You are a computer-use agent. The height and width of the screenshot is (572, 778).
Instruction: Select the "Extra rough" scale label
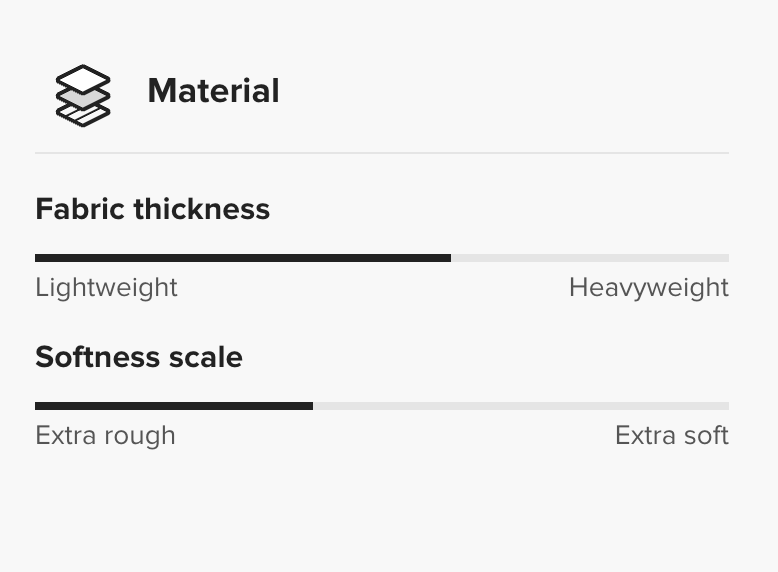[x=105, y=436]
